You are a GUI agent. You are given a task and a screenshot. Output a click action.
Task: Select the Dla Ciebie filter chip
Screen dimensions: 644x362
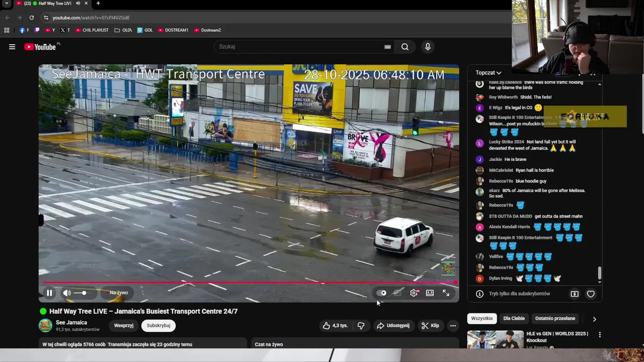pos(514,318)
